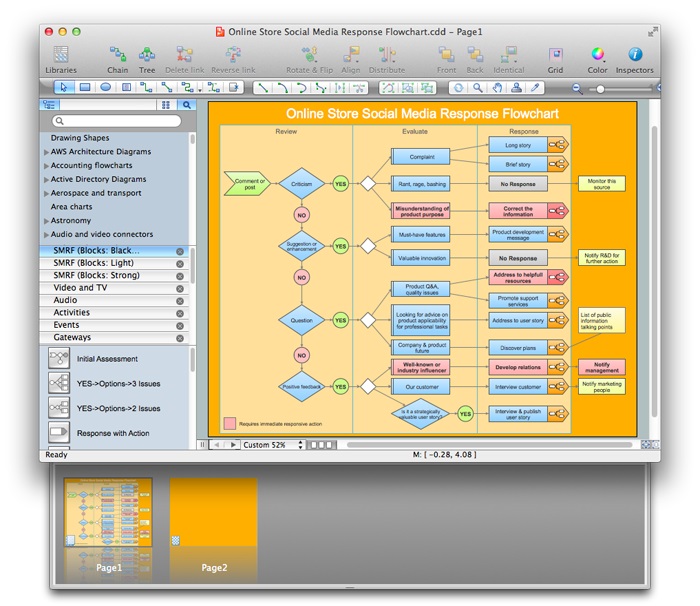Click the pause button near page navigation

pyautogui.click(x=202, y=445)
